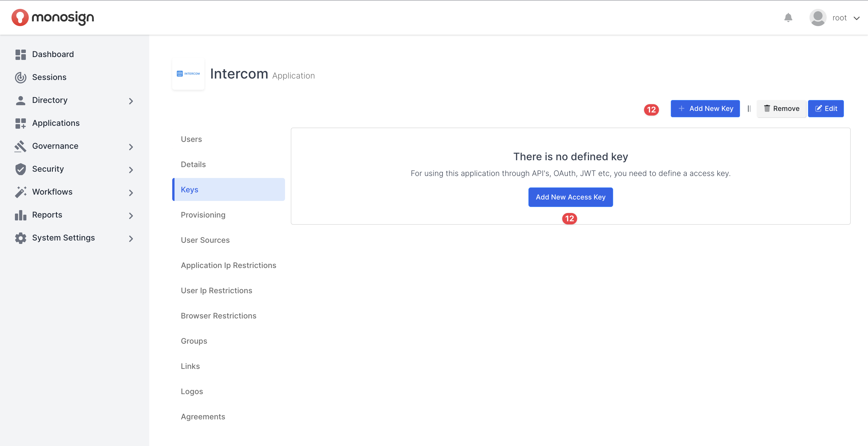Click the Security shield icon
This screenshot has width=868, height=446.
point(21,169)
